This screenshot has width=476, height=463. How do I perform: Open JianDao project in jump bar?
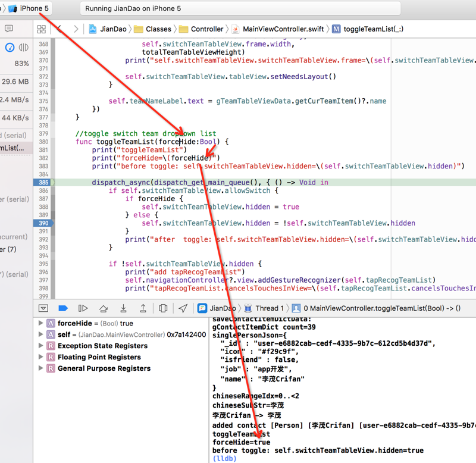pos(113,29)
